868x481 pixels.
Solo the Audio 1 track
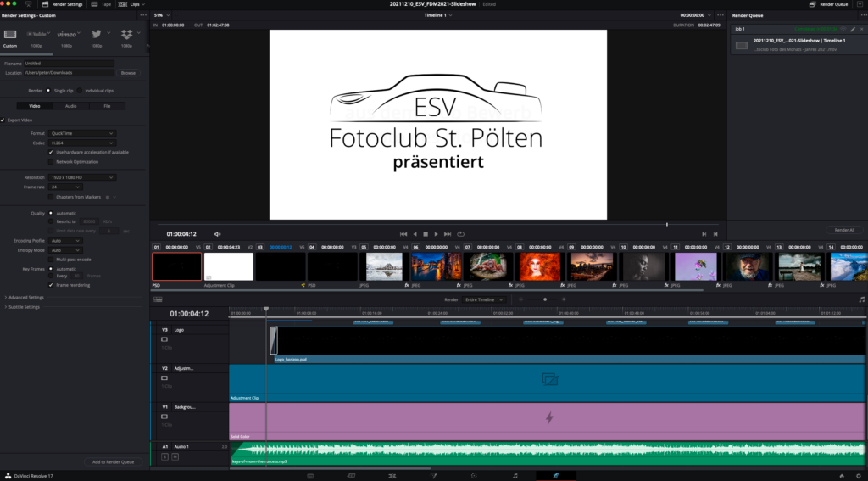pos(164,456)
